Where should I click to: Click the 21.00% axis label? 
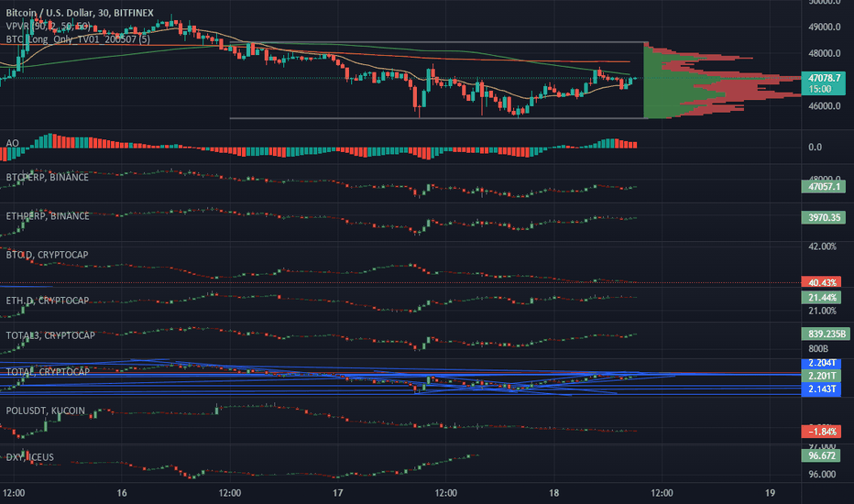pyautogui.click(x=823, y=311)
